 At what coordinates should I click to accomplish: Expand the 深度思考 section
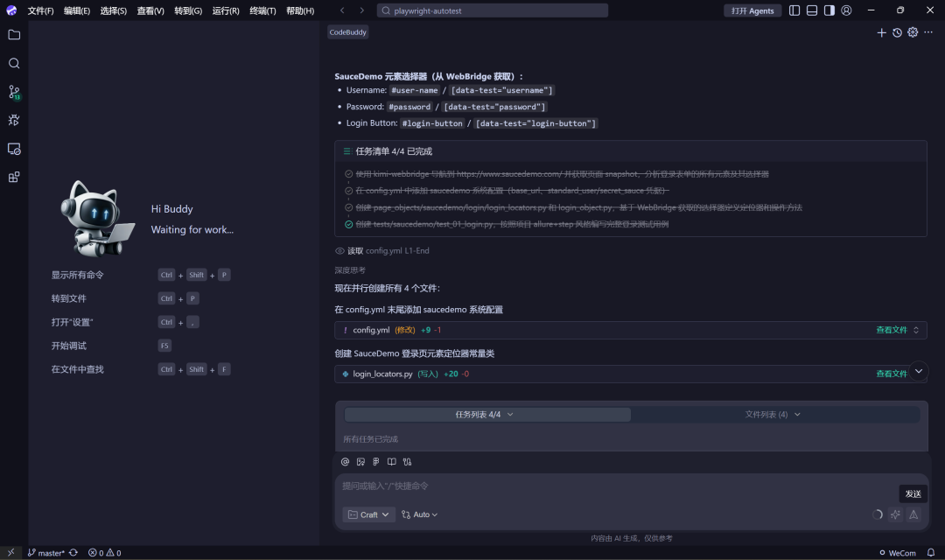tap(350, 270)
